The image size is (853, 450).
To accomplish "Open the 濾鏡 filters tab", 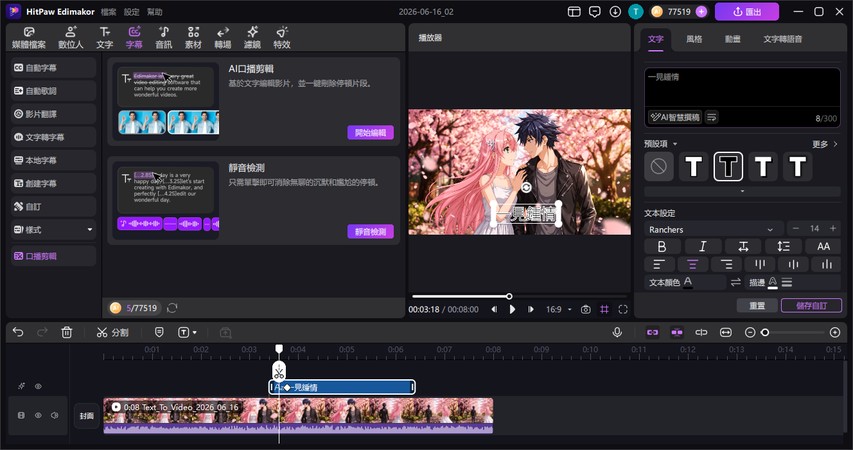I will [x=252, y=38].
